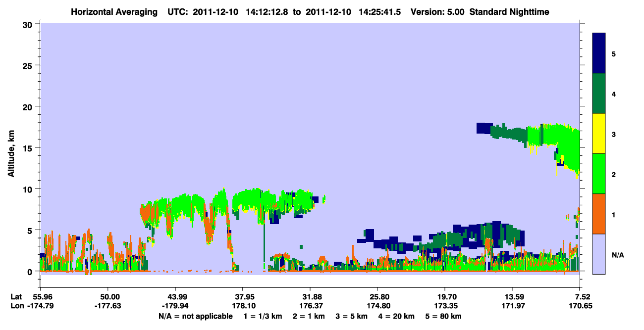Click 'Standard Nighttime' in the title

[510, 11]
